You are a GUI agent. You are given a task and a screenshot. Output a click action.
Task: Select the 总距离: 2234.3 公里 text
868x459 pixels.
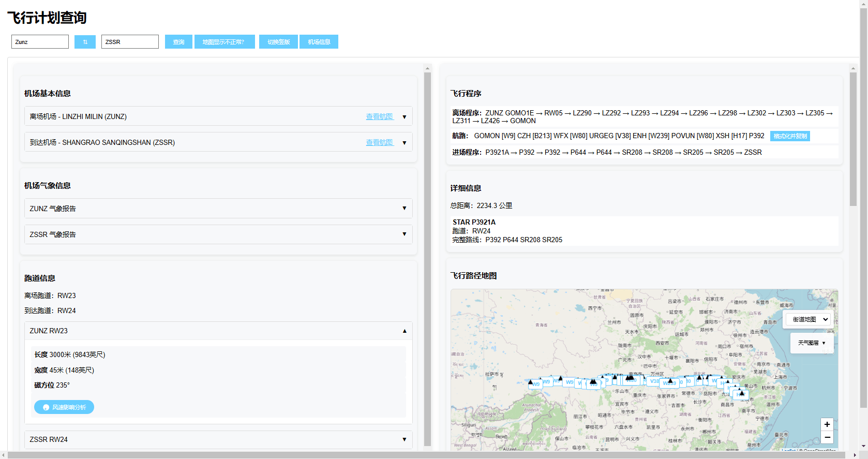[x=481, y=205]
